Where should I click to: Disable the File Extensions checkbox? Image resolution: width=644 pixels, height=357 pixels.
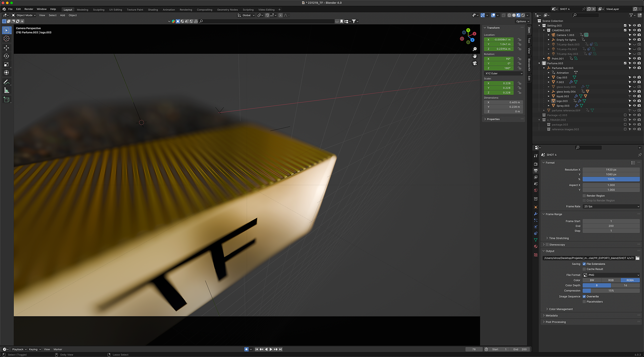(584, 264)
